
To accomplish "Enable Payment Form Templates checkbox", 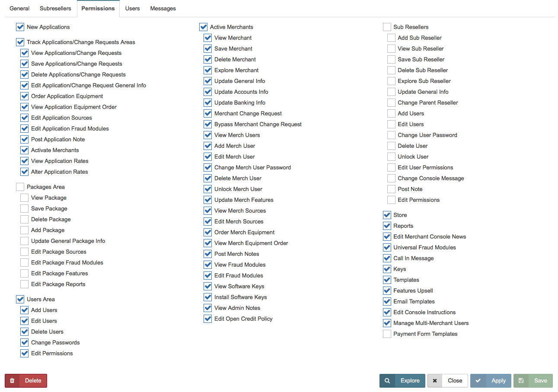I will pyautogui.click(x=387, y=334).
